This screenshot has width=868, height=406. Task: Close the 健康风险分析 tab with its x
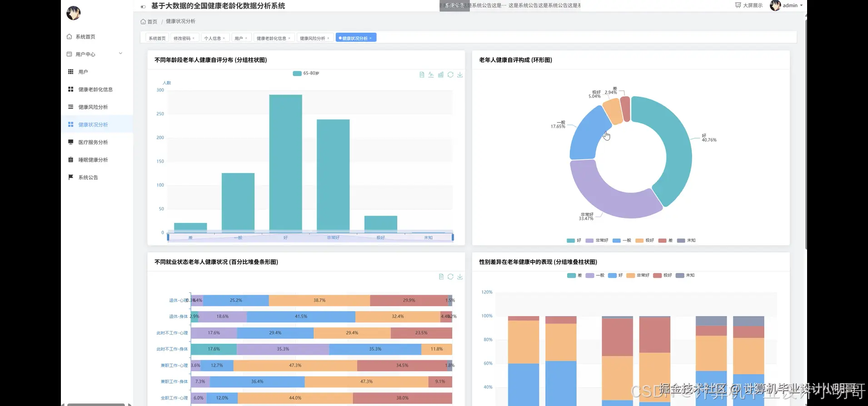328,38
